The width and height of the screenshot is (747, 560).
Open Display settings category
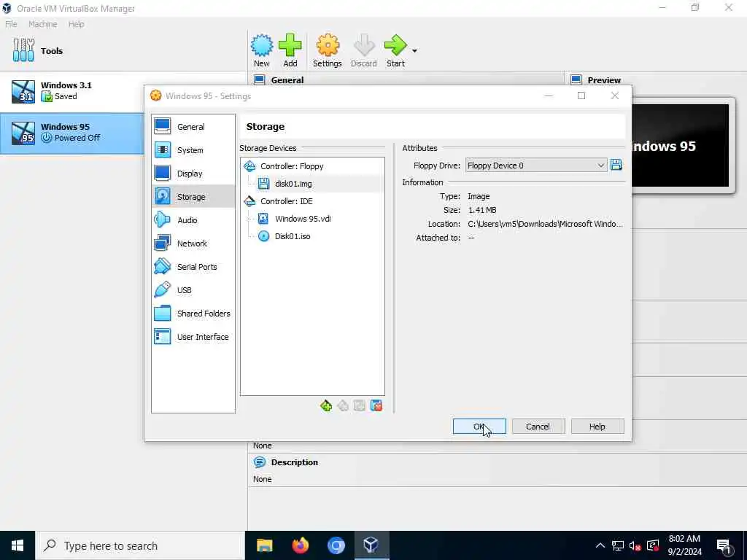pyautogui.click(x=193, y=174)
